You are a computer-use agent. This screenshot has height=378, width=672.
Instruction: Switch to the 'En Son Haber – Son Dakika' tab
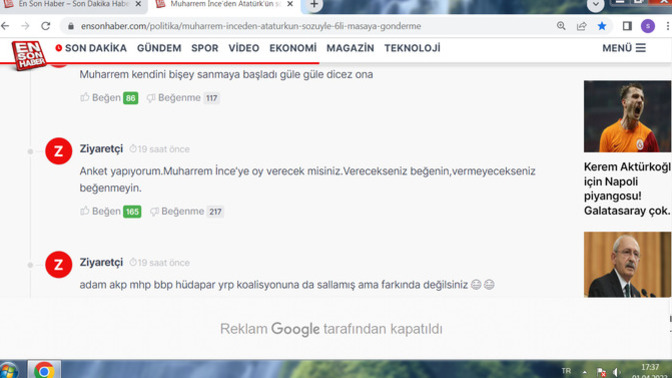pos(73,4)
